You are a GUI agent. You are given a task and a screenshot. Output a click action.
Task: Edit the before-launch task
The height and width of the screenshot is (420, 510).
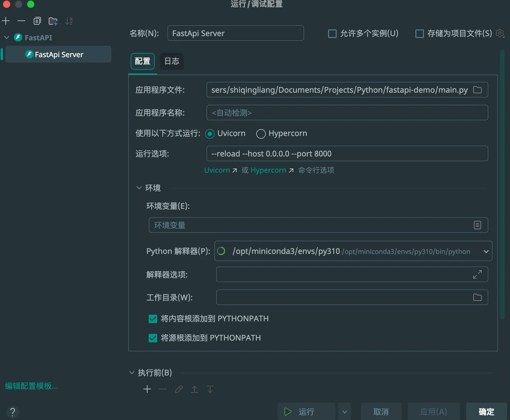179,389
